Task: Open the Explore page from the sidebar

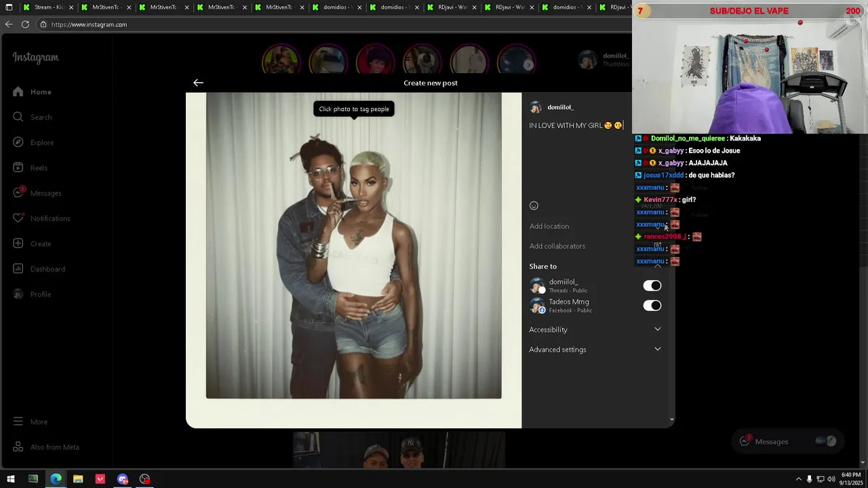Action: click(x=33, y=142)
